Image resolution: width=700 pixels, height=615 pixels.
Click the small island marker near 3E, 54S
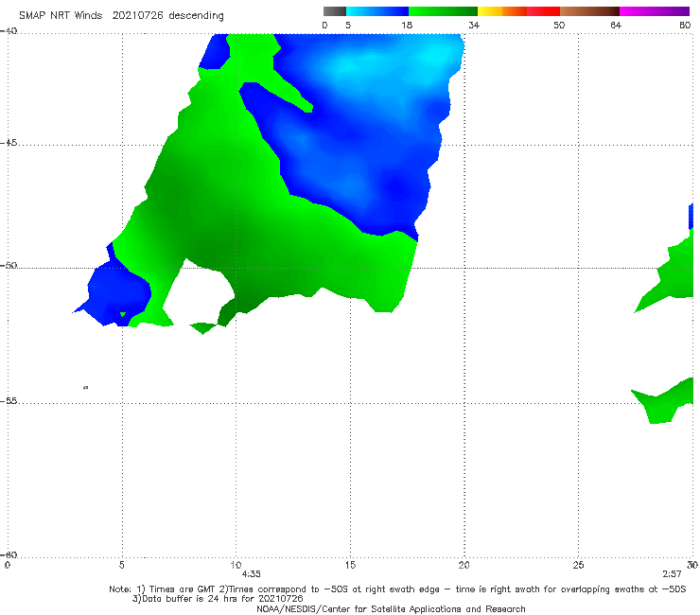coord(86,388)
